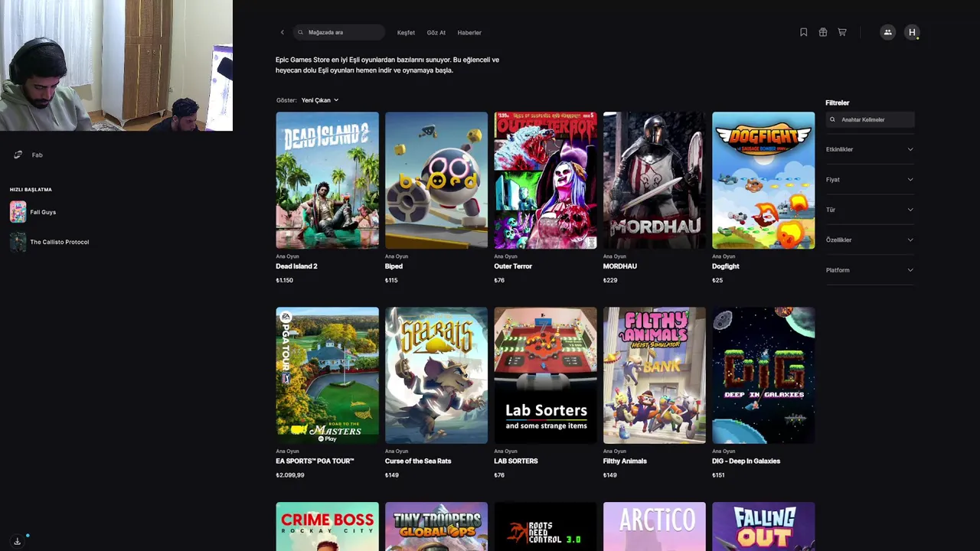Switch to the Haberler tab

(x=469, y=33)
